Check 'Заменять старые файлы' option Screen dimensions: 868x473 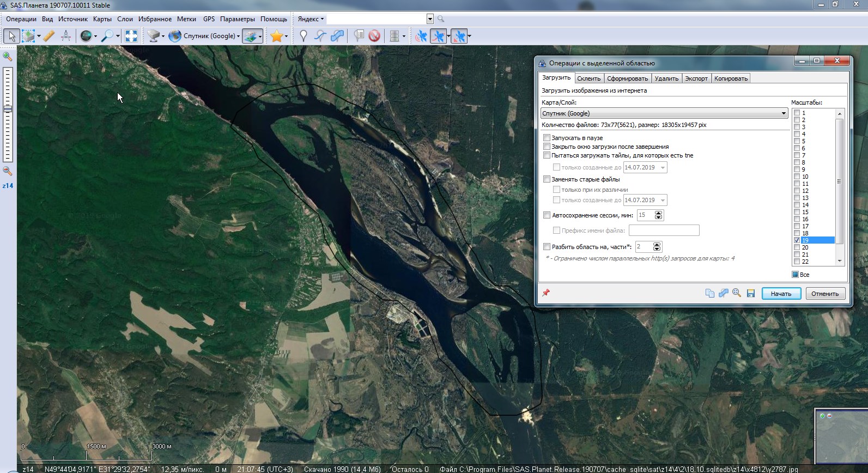[547, 179]
